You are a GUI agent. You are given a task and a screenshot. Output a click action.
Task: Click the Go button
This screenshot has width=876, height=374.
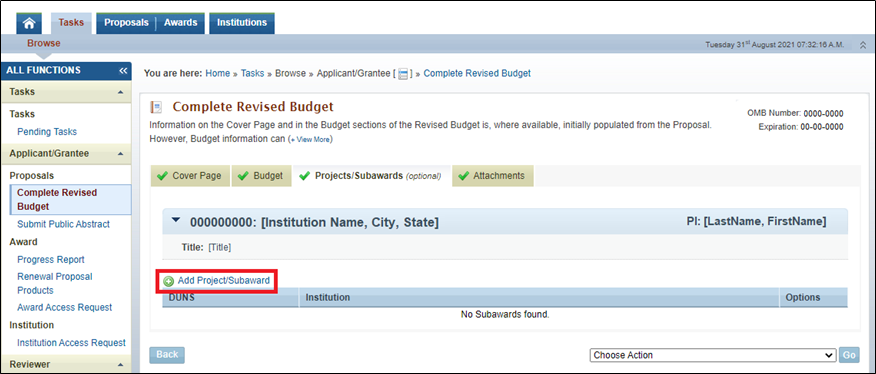(x=849, y=355)
